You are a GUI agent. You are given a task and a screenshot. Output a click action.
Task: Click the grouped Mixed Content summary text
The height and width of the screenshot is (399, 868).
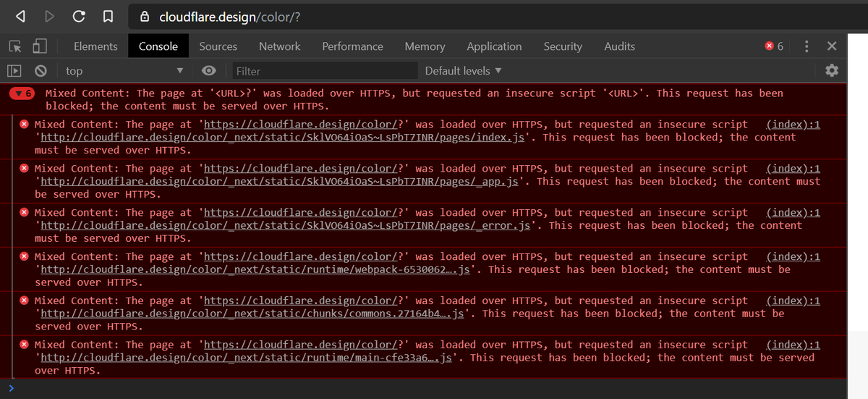pos(414,99)
